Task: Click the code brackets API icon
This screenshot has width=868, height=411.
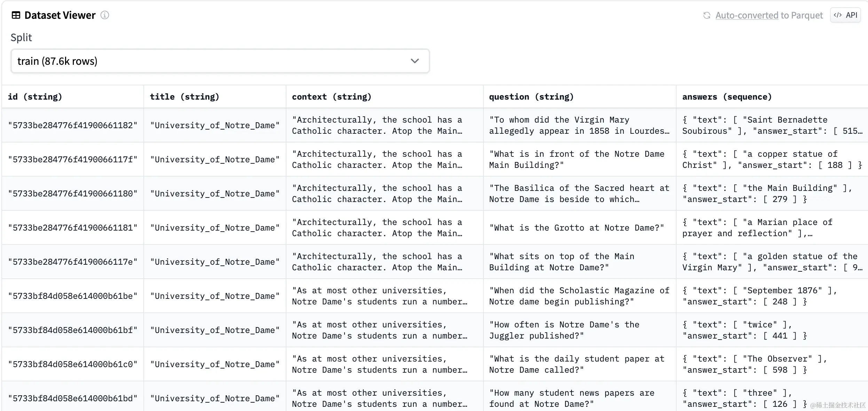Action: pyautogui.click(x=838, y=15)
